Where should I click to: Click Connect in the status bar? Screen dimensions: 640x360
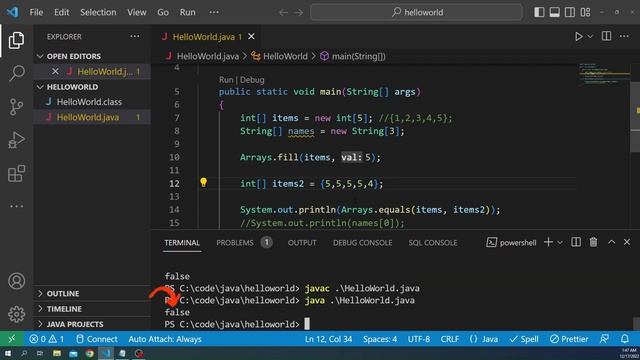(x=97, y=339)
